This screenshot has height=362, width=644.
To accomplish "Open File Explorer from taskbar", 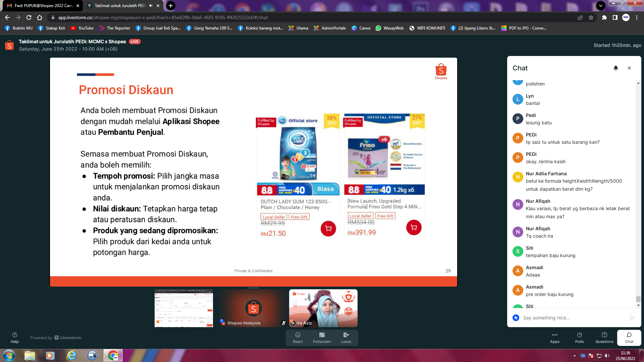I will click(x=30, y=355).
